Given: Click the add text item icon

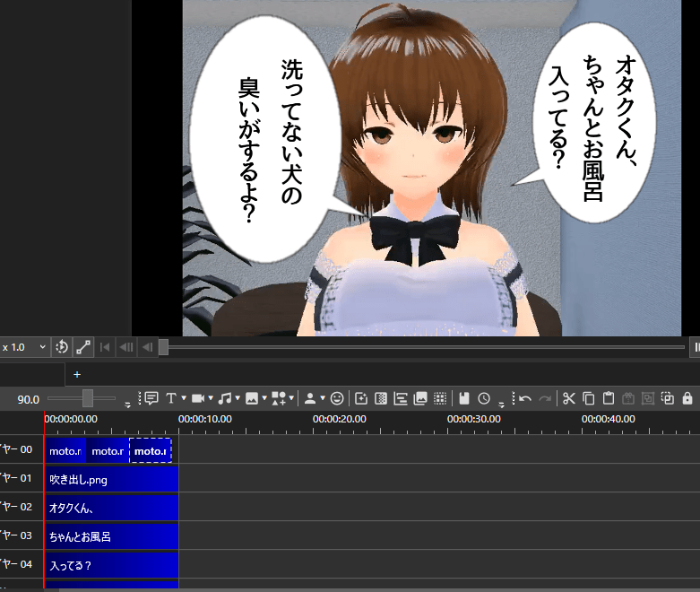Looking at the screenshot, I should pos(170,398).
